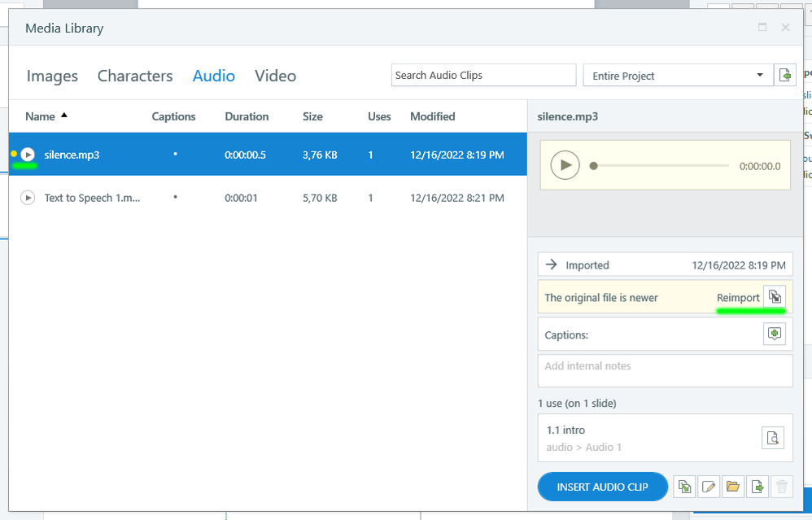Open the Entire Project filter dropdown

(678, 75)
